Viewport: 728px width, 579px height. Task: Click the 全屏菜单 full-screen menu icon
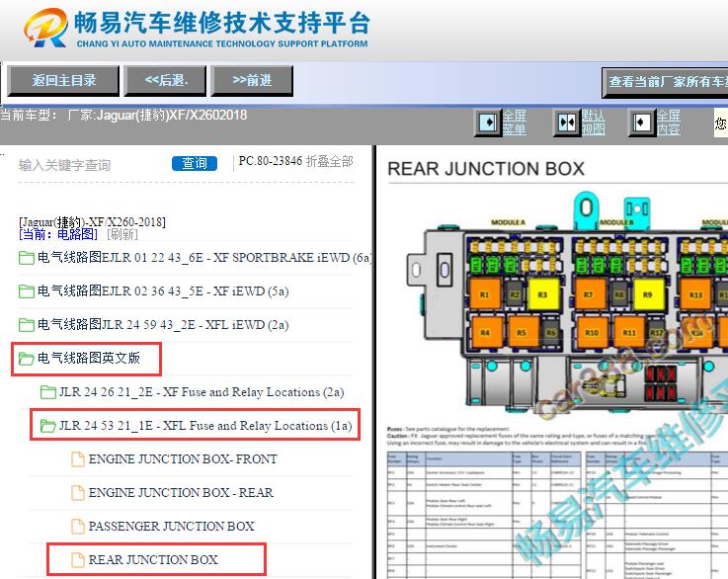488,123
